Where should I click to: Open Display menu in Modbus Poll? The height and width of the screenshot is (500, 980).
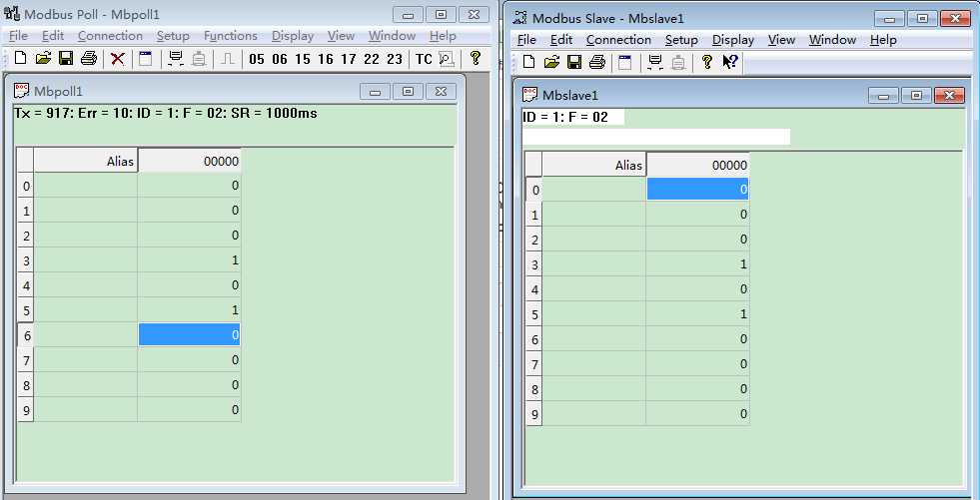[293, 36]
